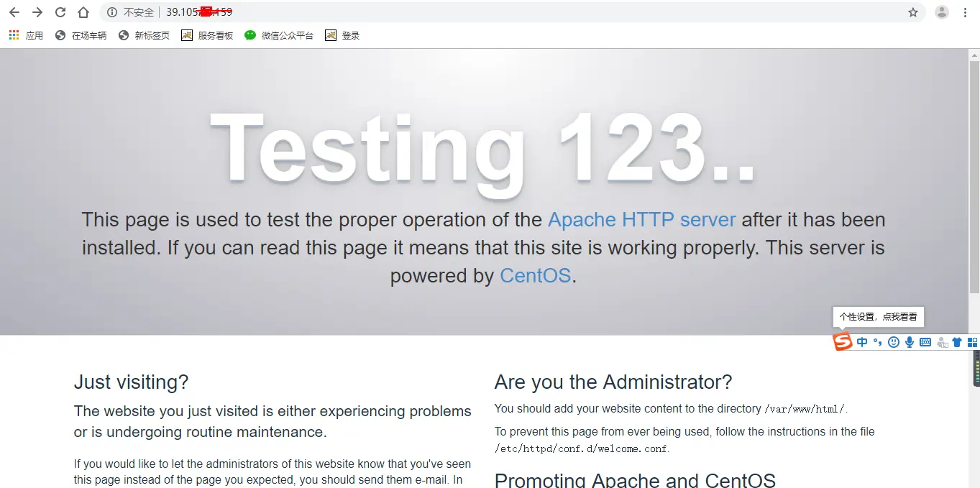Click the path /etc/httpd/conf.d/welcome.conf text
Screen dimensions: 980x488
(x=581, y=448)
